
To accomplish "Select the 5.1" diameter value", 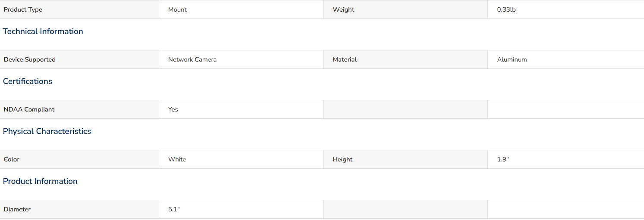I will click(x=174, y=209).
